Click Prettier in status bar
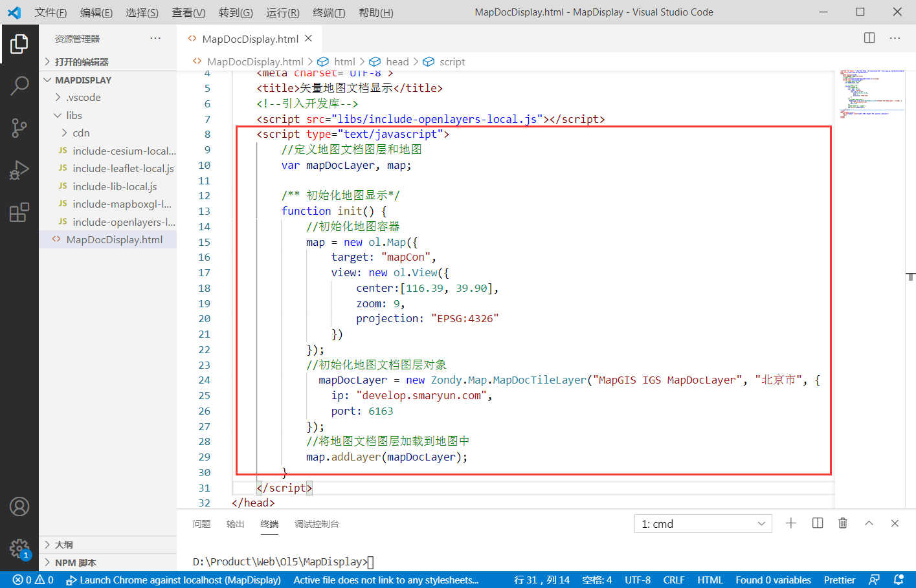 click(x=840, y=580)
